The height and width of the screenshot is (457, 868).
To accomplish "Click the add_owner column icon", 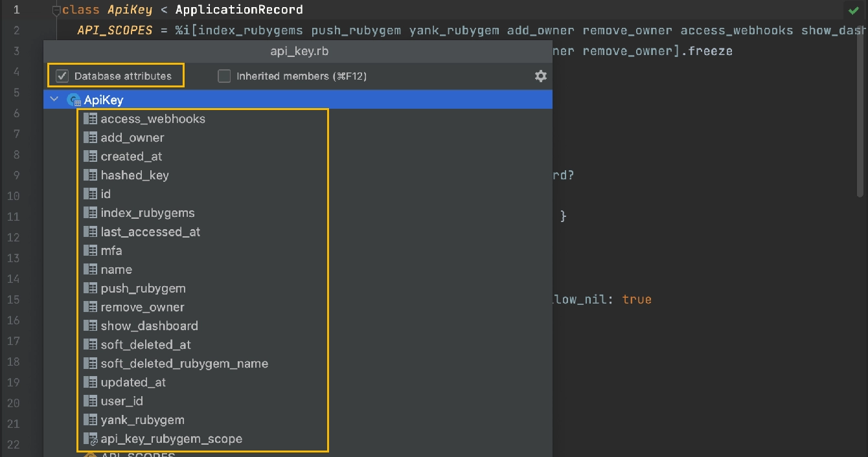I will click(x=91, y=138).
